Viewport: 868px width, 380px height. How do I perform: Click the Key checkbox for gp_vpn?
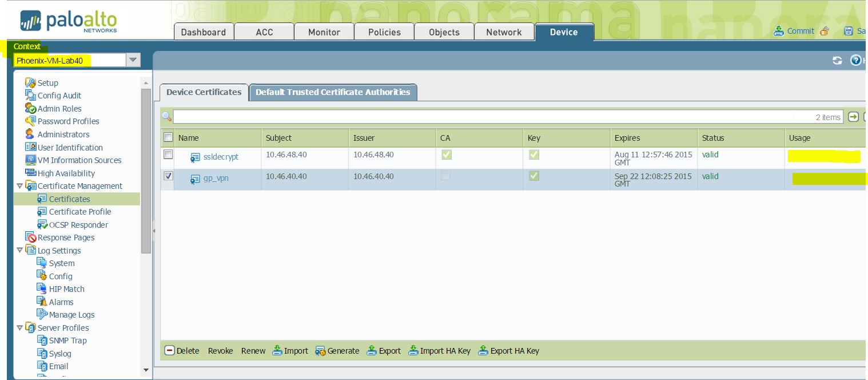click(534, 176)
